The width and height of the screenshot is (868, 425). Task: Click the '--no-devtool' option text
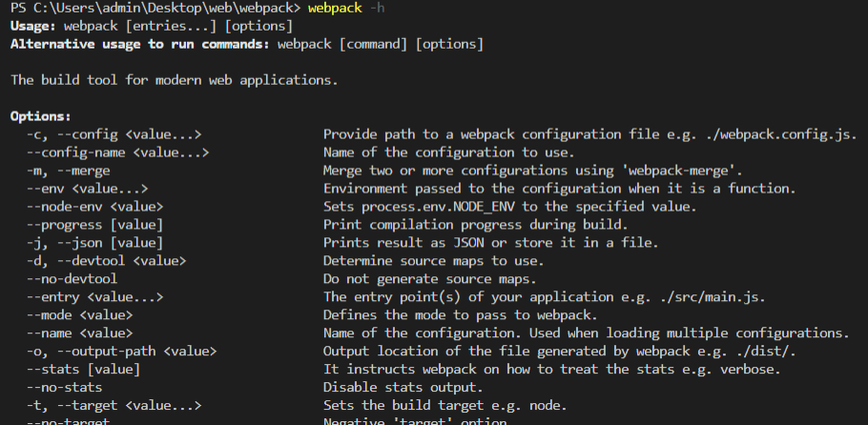coord(72,279)
